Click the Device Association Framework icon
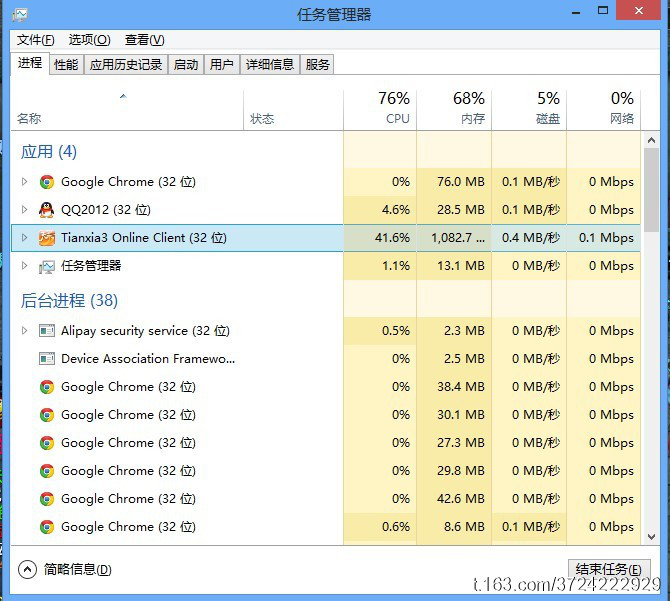670x601 pixels. point(47,359)
